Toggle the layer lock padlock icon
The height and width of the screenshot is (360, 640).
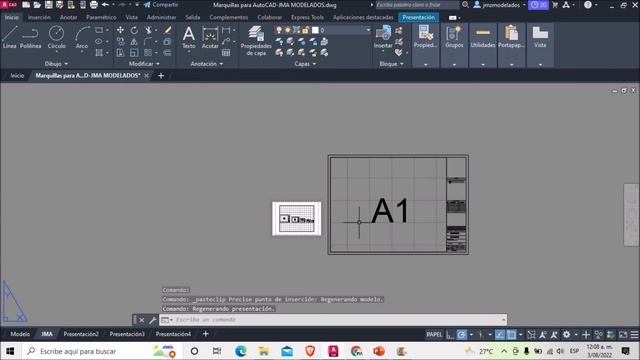tap(305, 30)
